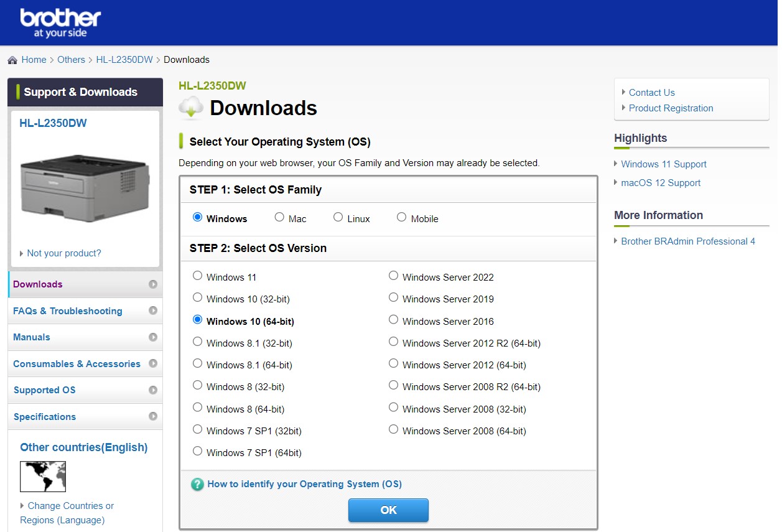Click the world map icon for other countries
The image size is (782, 532).
click(x=42, y=477)
